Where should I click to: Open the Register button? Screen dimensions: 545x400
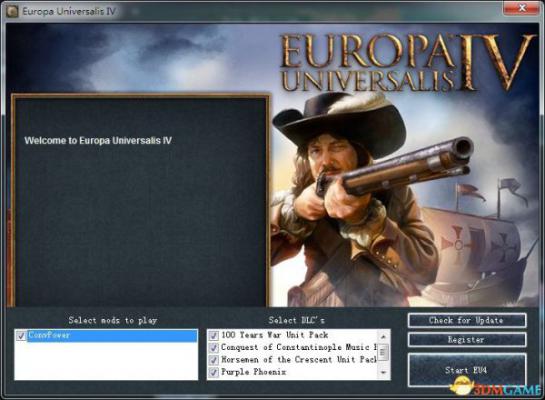[x=466, y=340]
